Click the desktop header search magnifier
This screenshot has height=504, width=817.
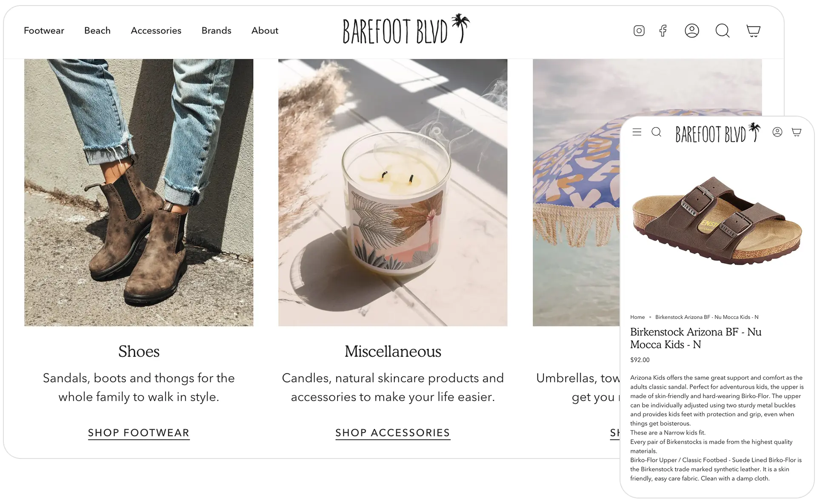(723, 31)
